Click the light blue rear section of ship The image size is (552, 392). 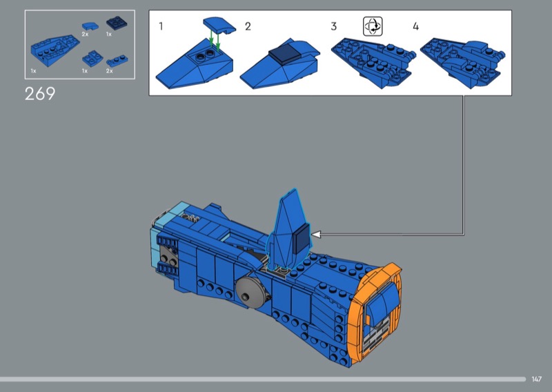pyautogui.click(x=169, y=215)
